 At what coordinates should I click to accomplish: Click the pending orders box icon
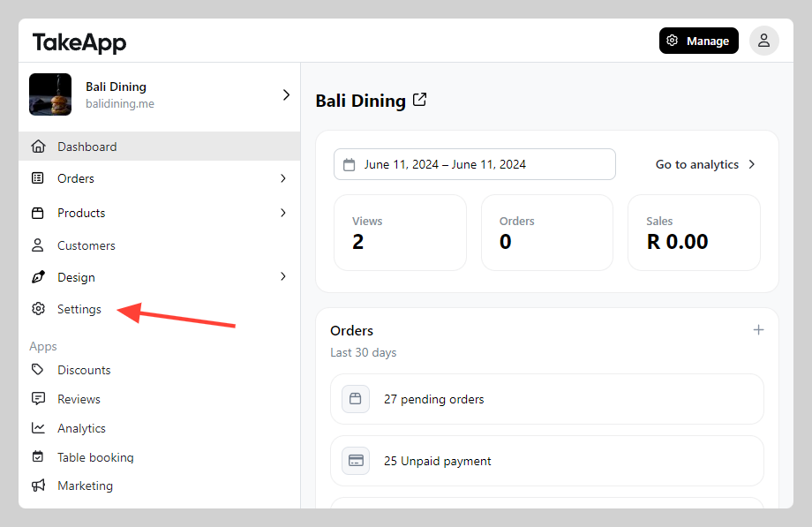click(356, 399)
